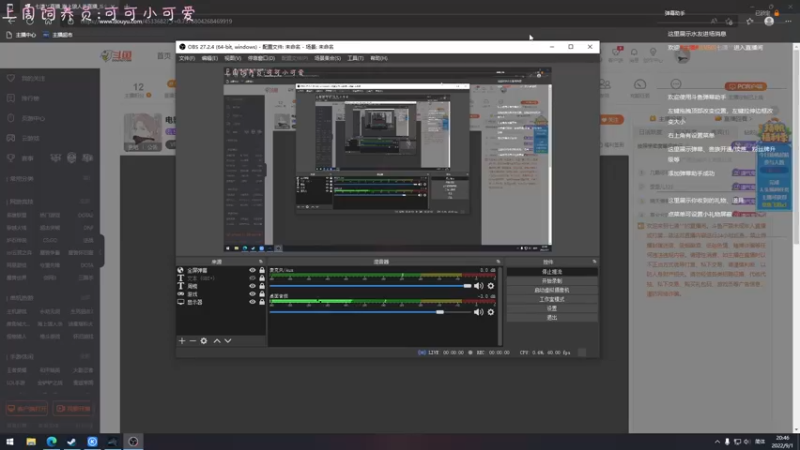This screenshot has width=800, height=450.
Task: Toggle visibility eye of dimmed 文本 (GDI+) source
Action: 252,278
